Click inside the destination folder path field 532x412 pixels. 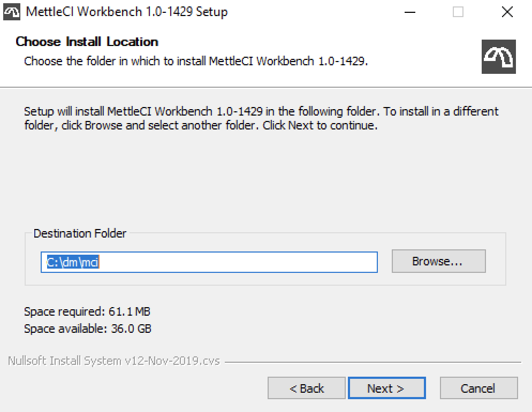pos(209,262)
